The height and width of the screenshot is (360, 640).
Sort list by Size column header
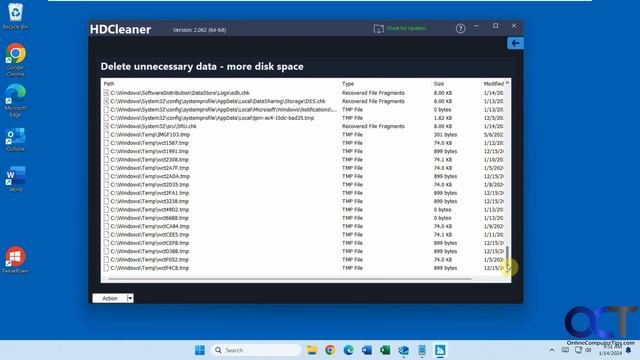tap(439, 84)
